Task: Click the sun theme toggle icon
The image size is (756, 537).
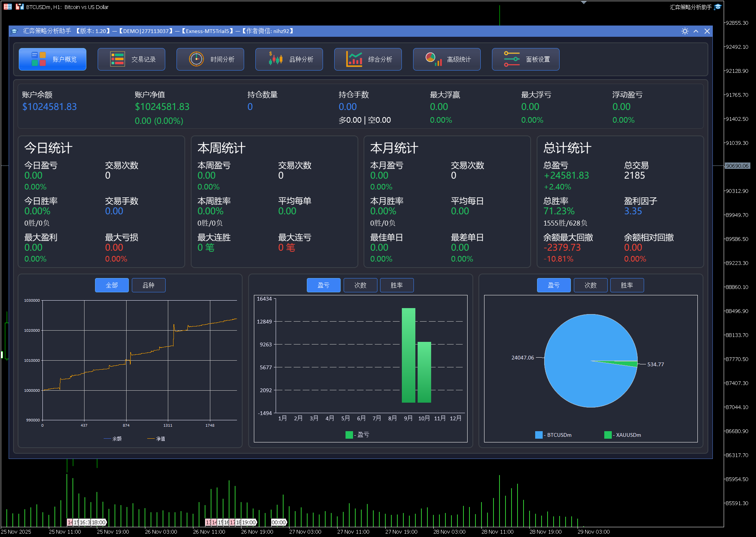Action: (x=685, y=31)
